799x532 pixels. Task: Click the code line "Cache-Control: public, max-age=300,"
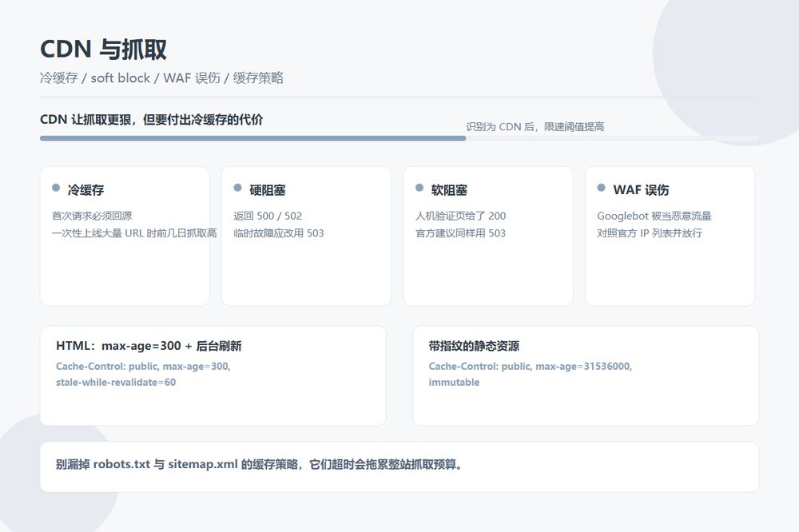click(143, 367)
